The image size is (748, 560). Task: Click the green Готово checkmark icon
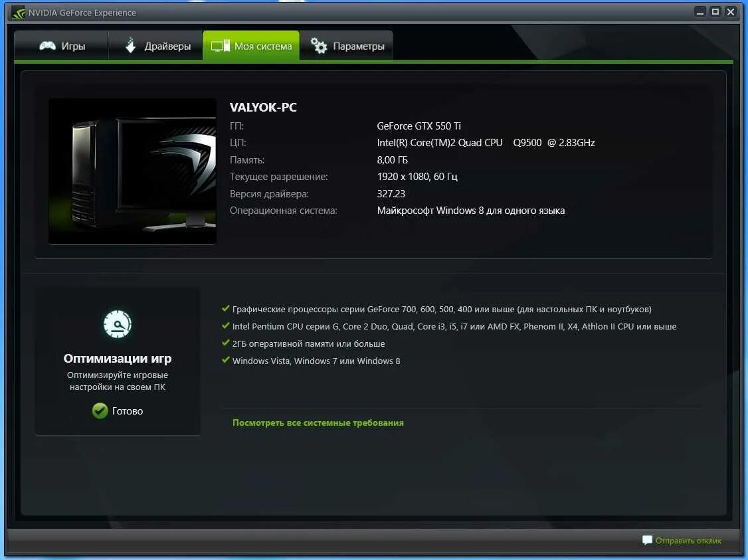click(100, 411)
